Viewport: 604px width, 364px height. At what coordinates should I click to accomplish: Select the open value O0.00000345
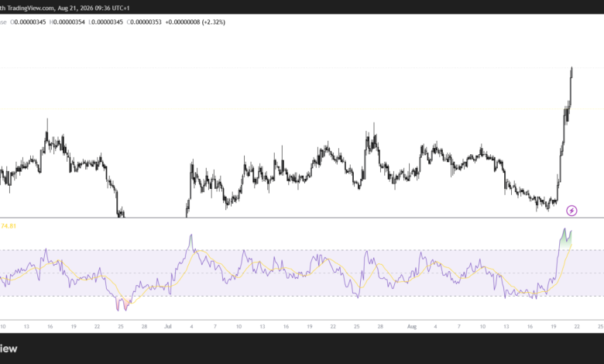[28, 22]
